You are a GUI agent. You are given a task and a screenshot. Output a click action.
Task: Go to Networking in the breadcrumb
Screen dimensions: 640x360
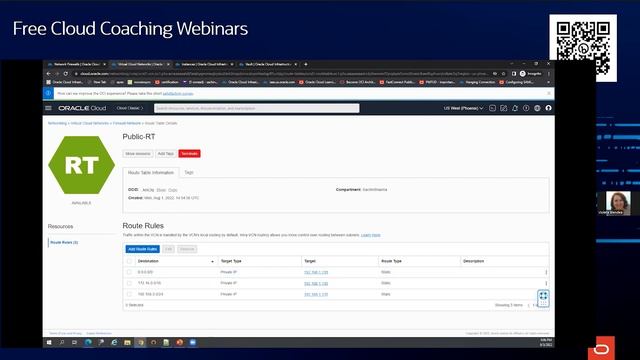coord(57,123)
